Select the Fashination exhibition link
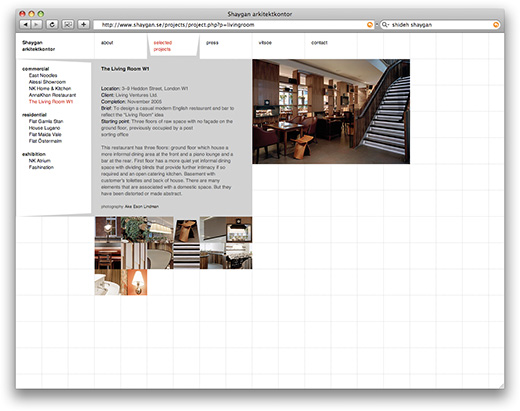Image resolution: width=520 pixels, height=411 pixels. tap(41, 167)
